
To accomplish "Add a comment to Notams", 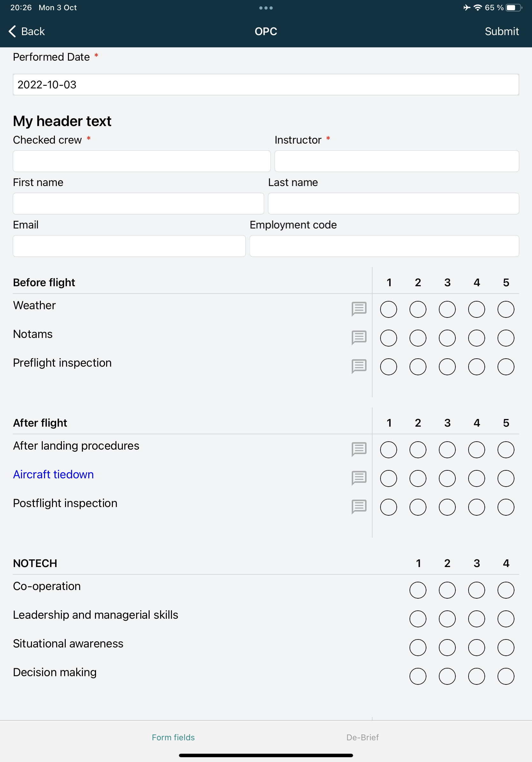I will click(358, 338).
